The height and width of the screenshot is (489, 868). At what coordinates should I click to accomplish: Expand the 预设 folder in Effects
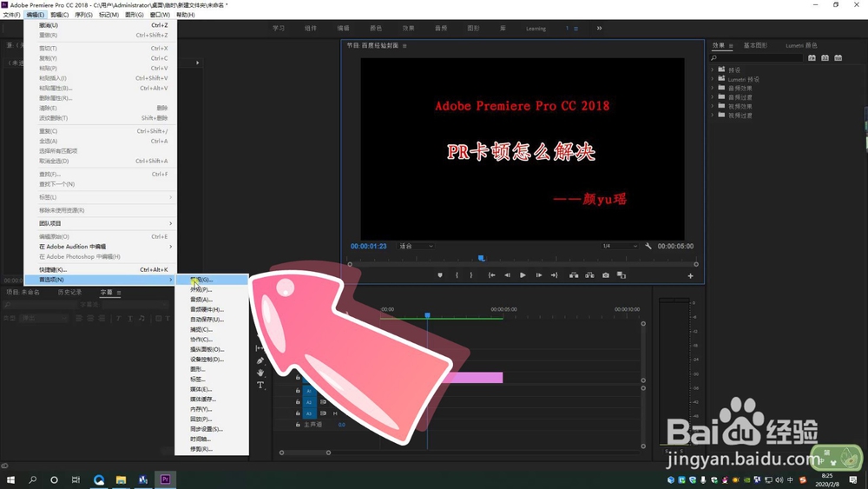click(713, 69)
